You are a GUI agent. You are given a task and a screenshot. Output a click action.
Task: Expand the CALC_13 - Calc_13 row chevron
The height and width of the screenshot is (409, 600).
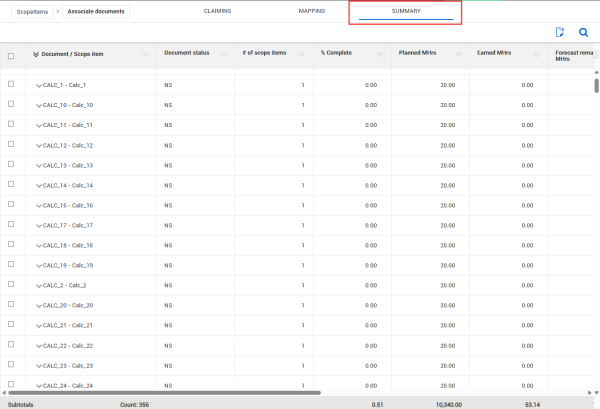tap(39, 166)
